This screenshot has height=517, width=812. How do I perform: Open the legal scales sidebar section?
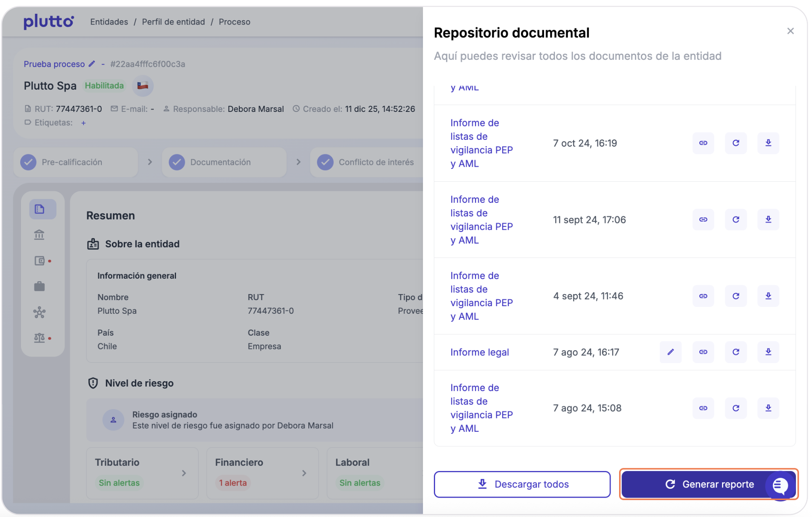[39, 338]
